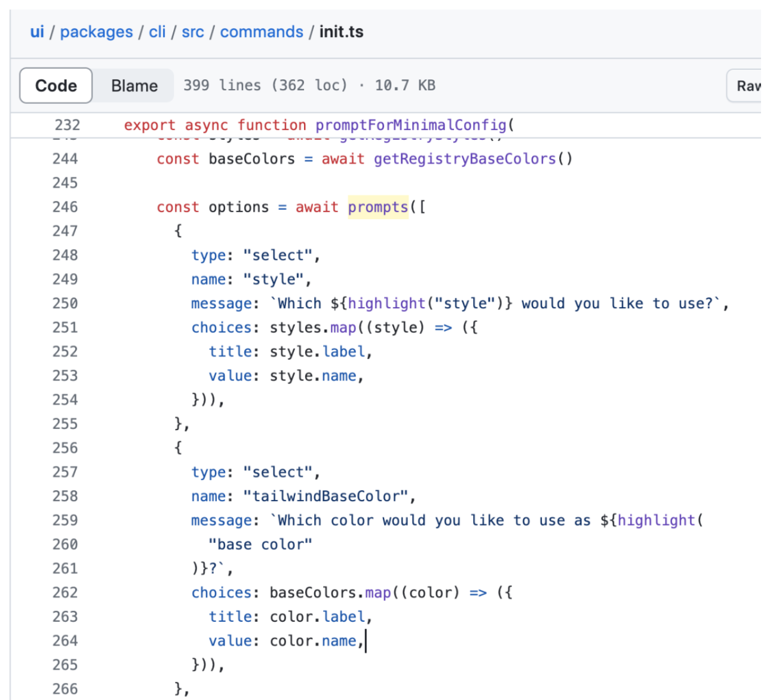
Task: Click color.label on line 263
Action: coord(317,617)
